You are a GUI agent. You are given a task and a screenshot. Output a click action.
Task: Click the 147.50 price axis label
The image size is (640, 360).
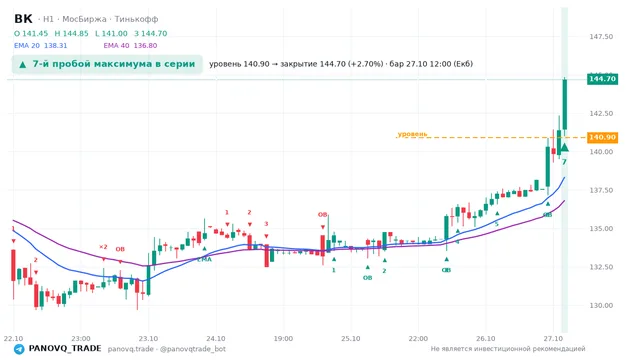[601, 37]
